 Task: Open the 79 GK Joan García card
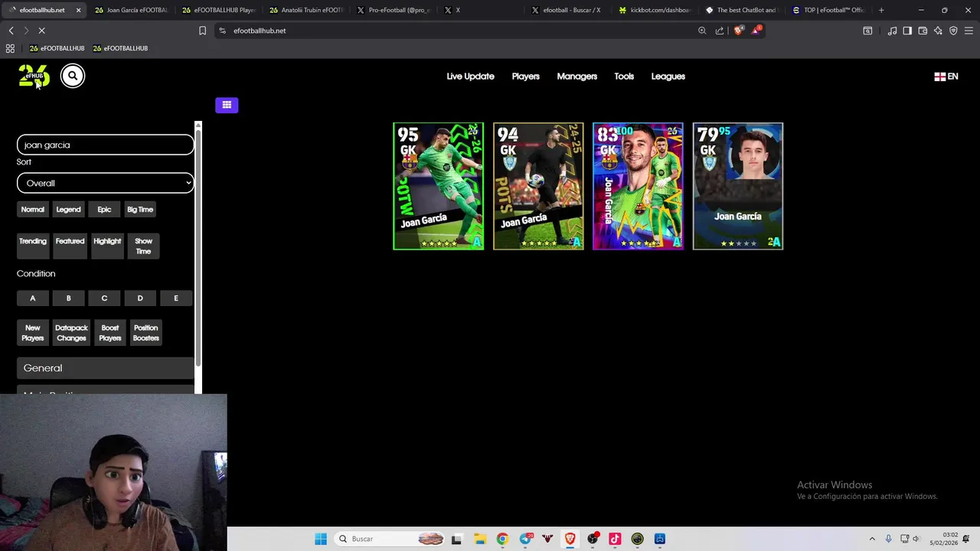738,186
